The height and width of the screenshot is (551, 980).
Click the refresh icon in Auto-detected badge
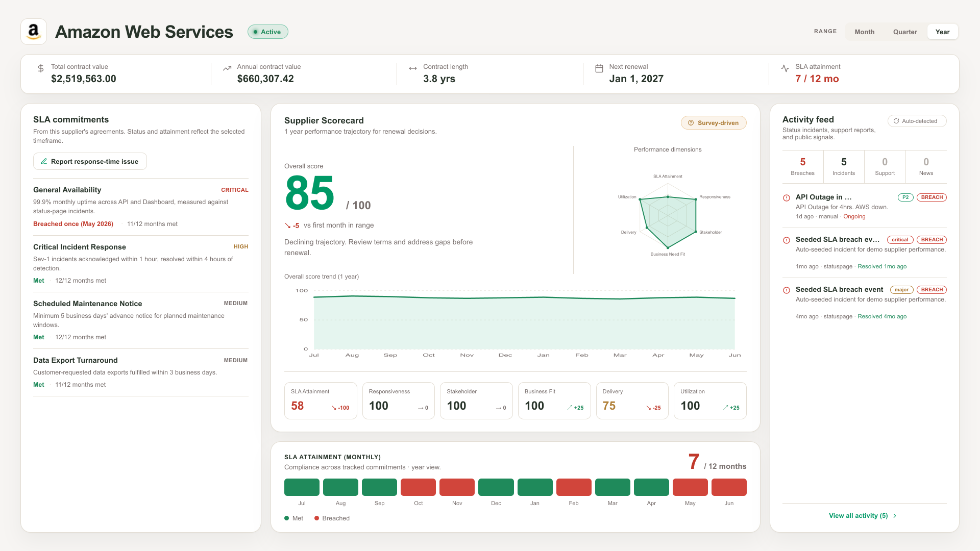pyautogui.click(x=896, y=121)
